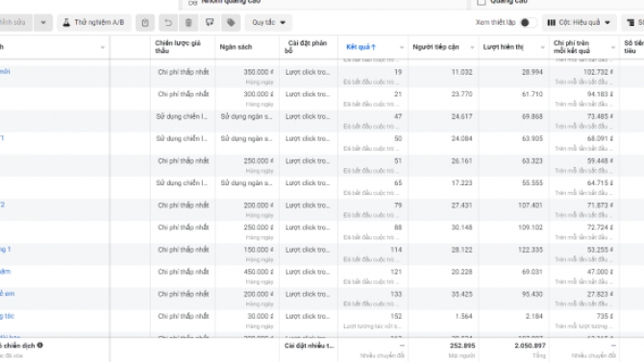Click the budget cell '350.000 đ'
644x362 pixels.
click(259, 72)
